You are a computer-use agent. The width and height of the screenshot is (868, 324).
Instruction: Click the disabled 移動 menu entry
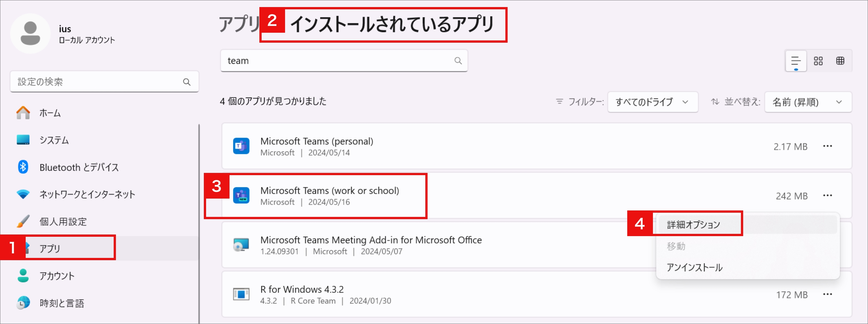pyautogui.click(x=747, y=246)
